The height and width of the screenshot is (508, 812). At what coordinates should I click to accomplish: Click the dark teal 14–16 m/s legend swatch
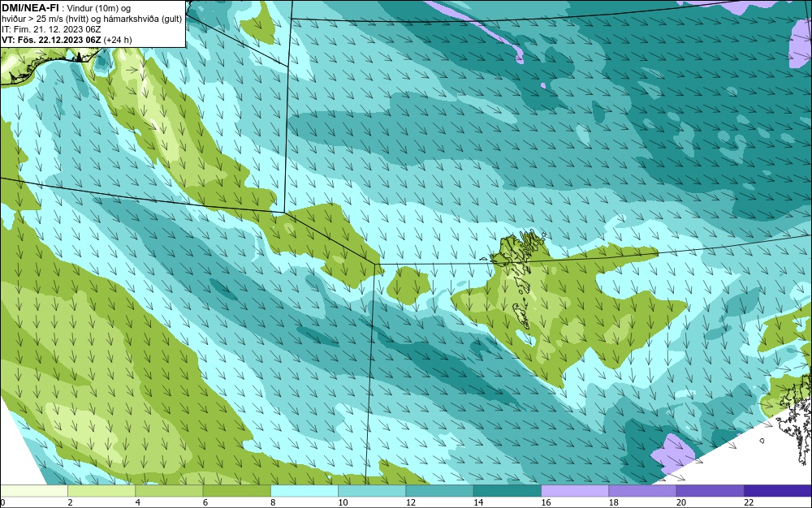[508, 491]
